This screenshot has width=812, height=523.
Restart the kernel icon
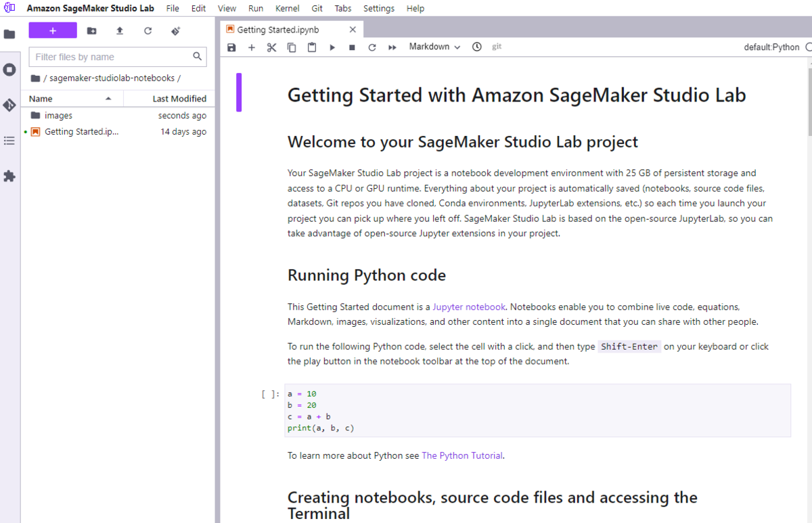[x=372, y=47]
